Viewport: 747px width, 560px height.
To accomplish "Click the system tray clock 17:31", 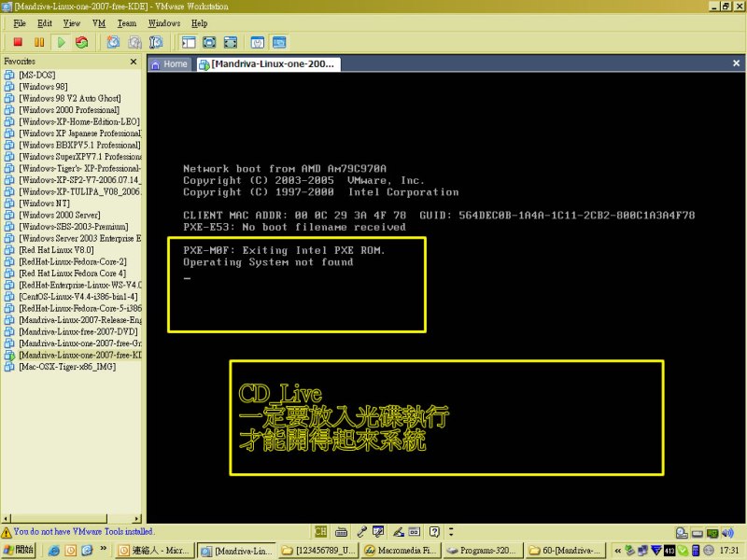I will coord(729,551).
